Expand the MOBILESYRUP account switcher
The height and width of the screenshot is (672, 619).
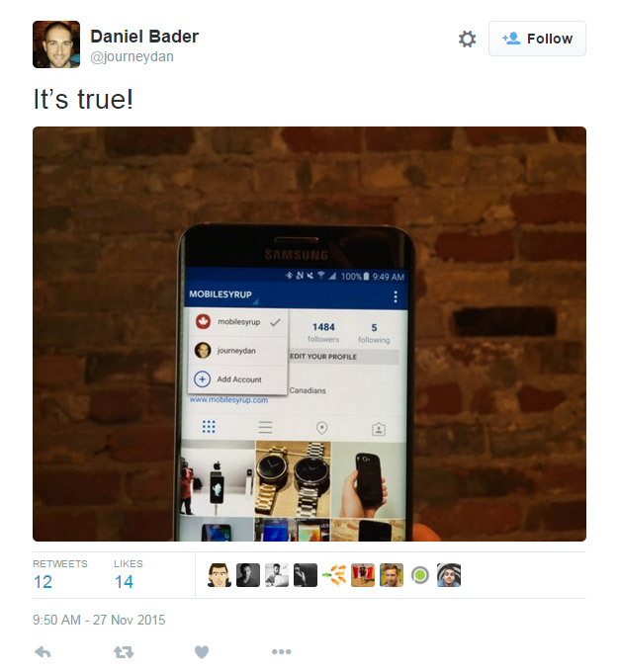tap(223, 294)
